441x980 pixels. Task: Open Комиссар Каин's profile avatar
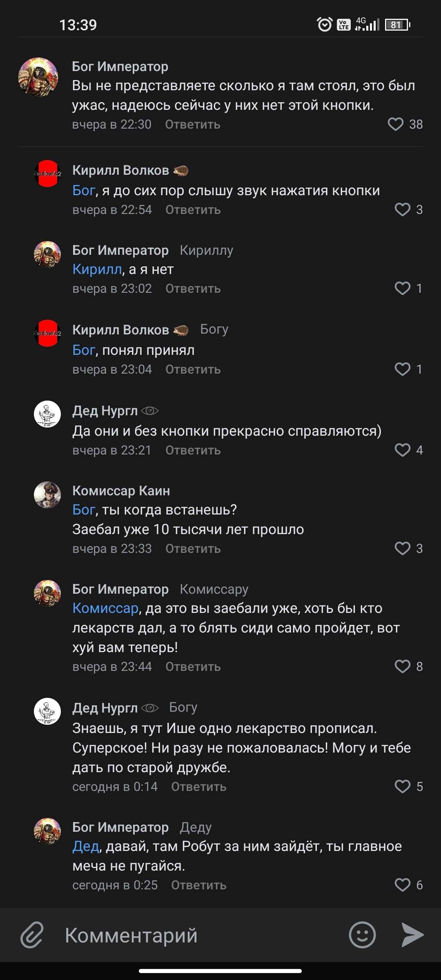pyautogui.click(x=47, y=495)
